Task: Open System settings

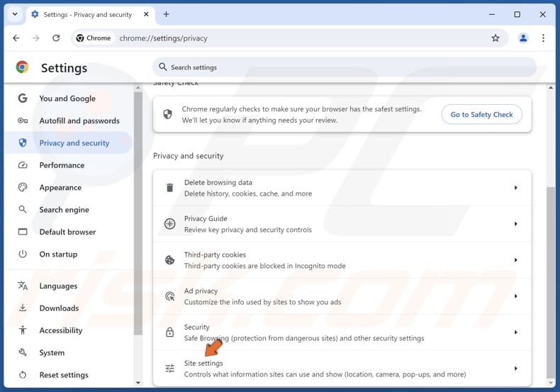Action: (x=69, y=353)
